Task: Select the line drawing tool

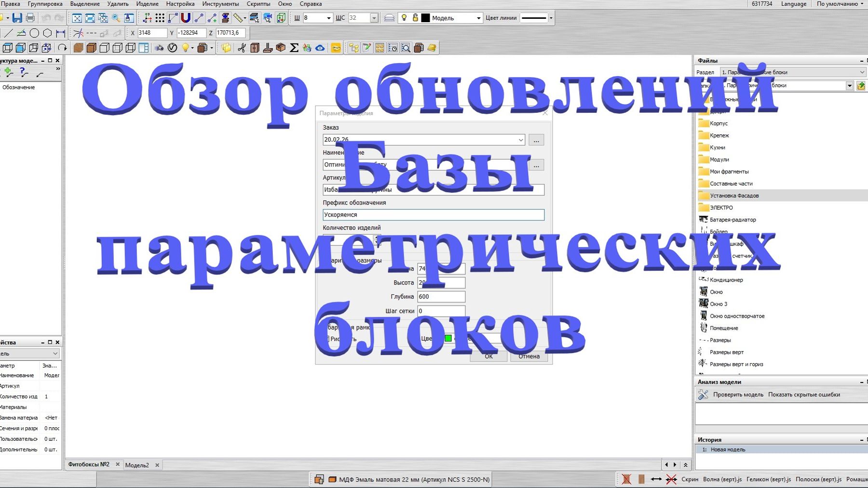Action: point(8,33)
